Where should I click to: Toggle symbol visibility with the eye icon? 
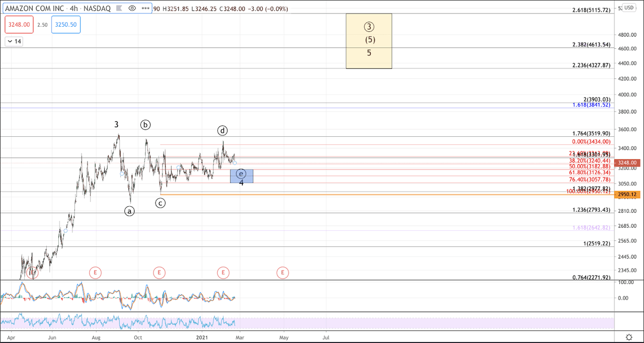pos(132,8)
